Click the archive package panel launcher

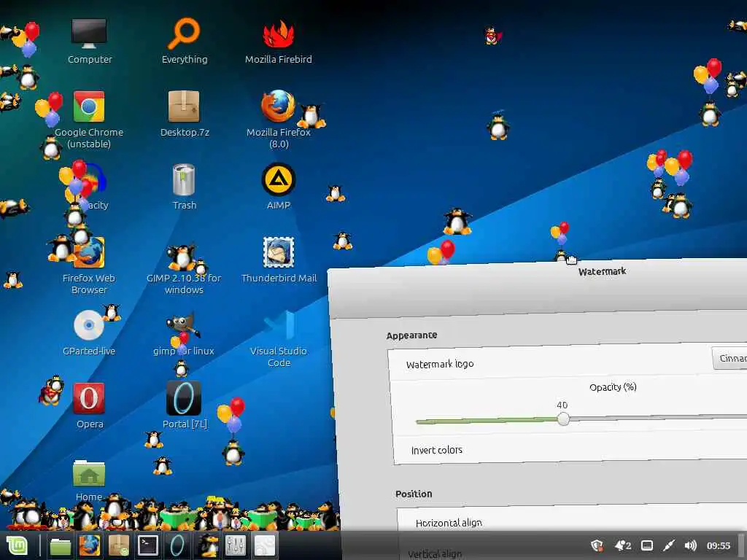tap(119, 545)
